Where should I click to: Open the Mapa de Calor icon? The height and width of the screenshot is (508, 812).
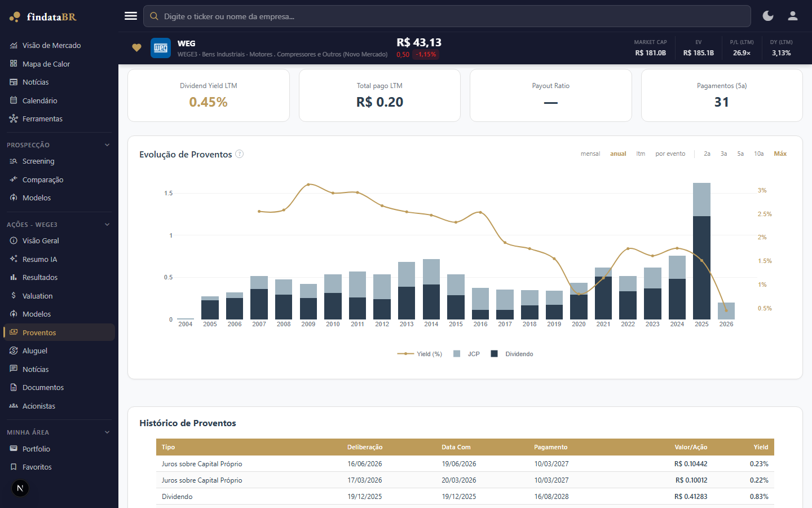(14, 64)
